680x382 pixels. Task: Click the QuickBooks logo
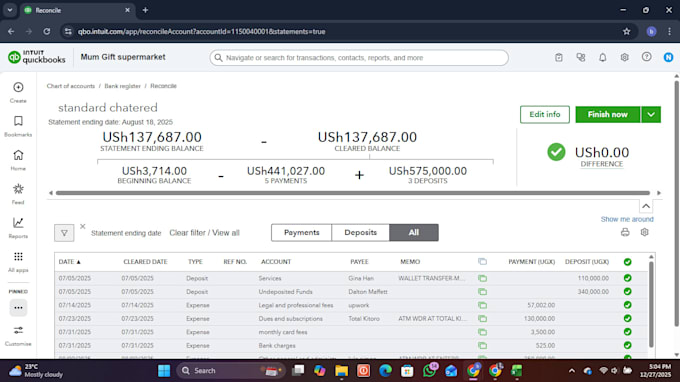36,57
